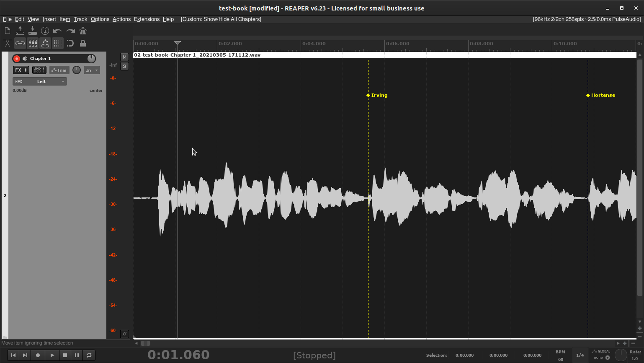
Task: Mute the master with M button
Action: [124, 57]
